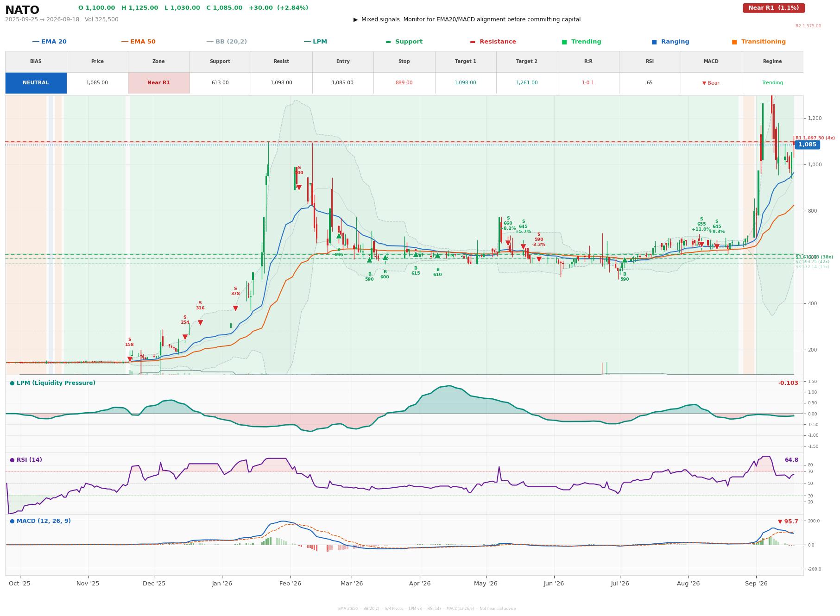Click the Stop value 889.00
This screenshot has width=840, height=616.
pyautogui.click(x=404, y=83)
